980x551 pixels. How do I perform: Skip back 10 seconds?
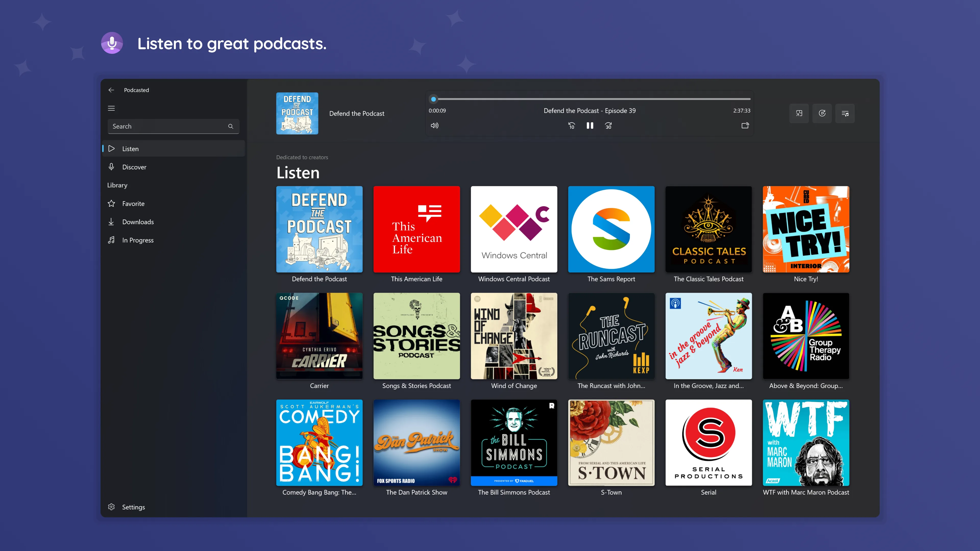click(571, 126)
